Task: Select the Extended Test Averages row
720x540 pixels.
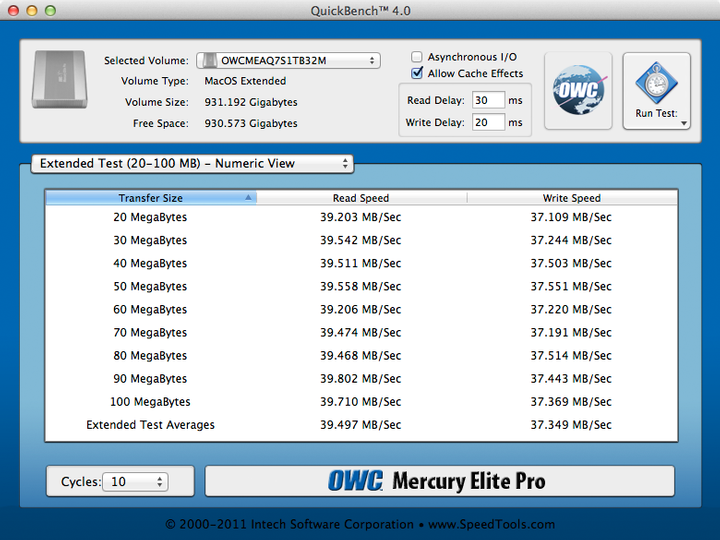Action: pos(360,425)
